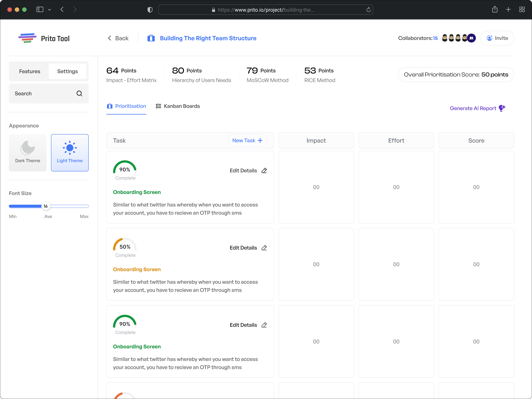Viewport: 532px width, 399px height.
Task: Reload the page with the refresh icon
Action: point(368,10)
